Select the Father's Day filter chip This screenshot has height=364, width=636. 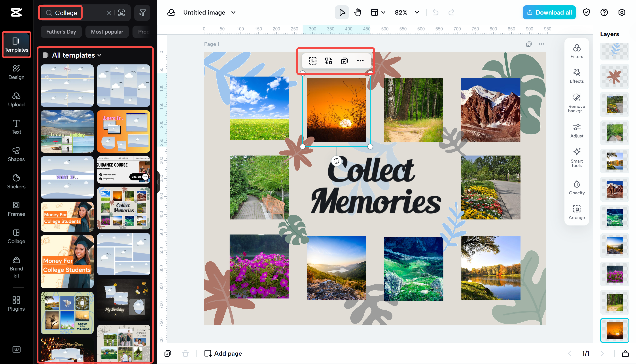(x=61, y=32)
